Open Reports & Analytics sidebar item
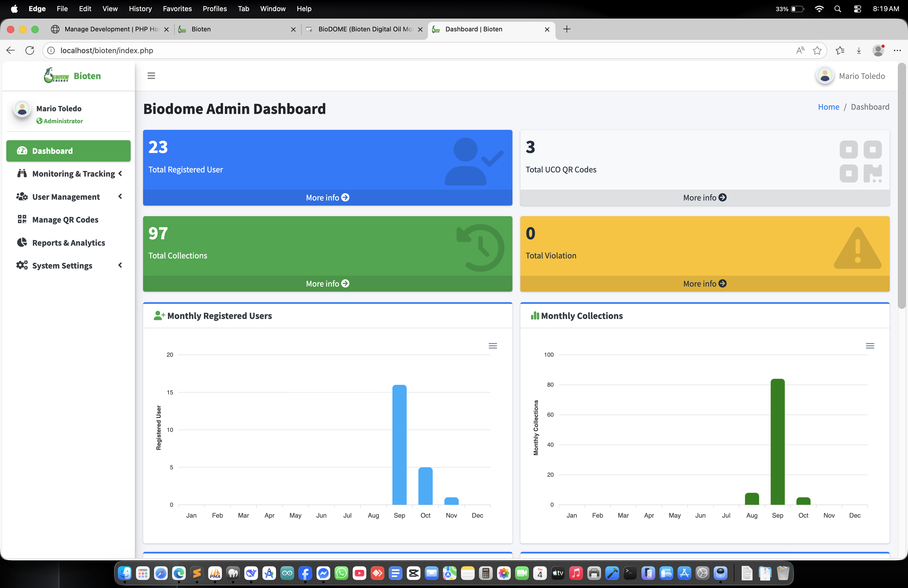This screenshot has height=588, width=908. (68, 243)
